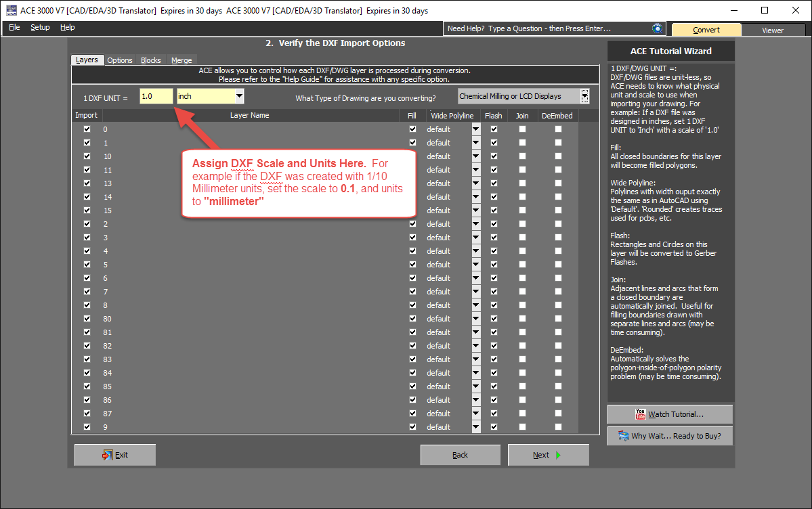Open the DXF unit dropdown showing inch
Screen dimensions: 812x509
pyautogui.click(x=239, y=96)
